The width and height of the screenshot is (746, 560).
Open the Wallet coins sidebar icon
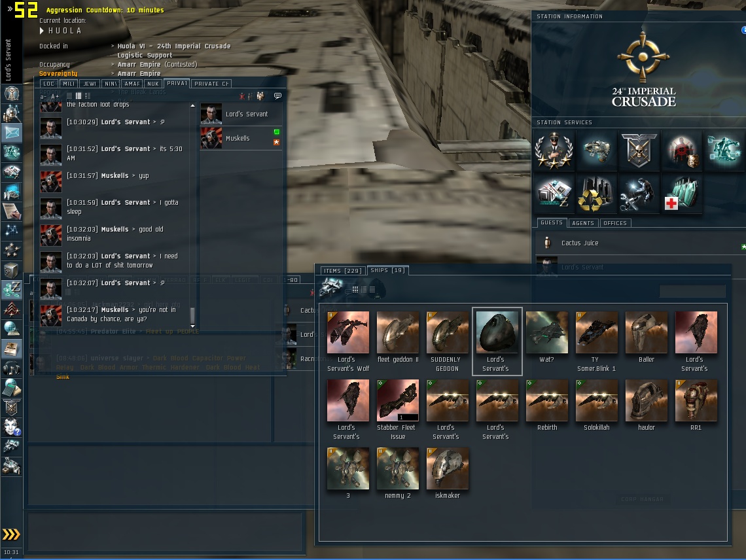11,289
